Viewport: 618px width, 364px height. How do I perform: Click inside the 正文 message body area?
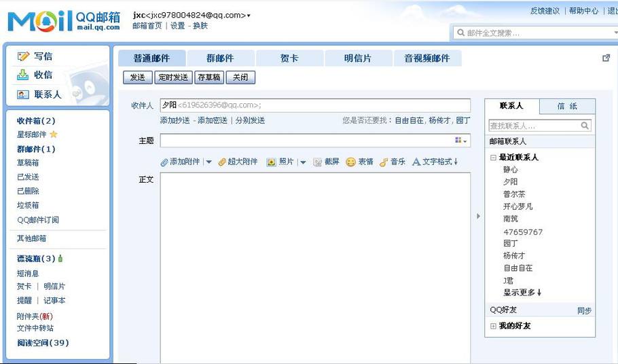click(x=315, y=268)
